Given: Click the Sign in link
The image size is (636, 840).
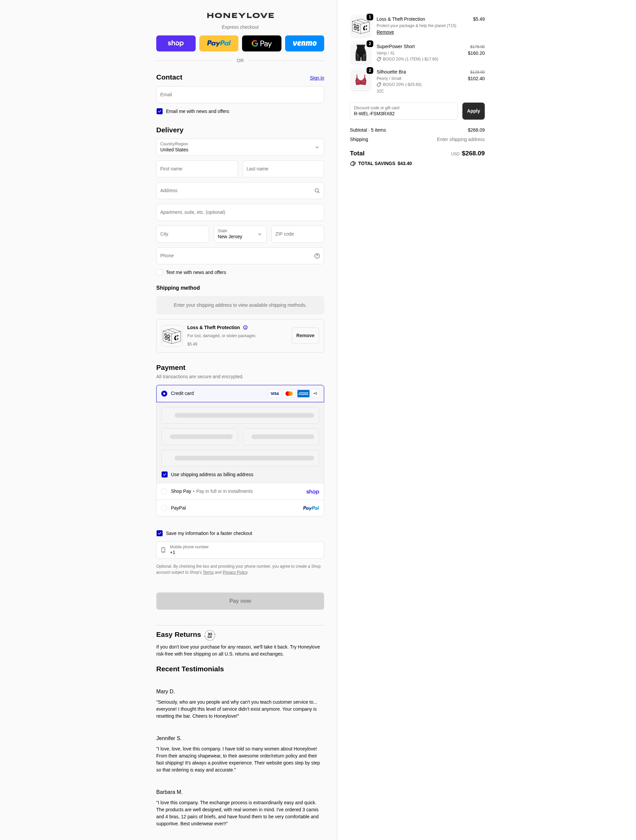Looking at the screenshot, I should (316, 78).
